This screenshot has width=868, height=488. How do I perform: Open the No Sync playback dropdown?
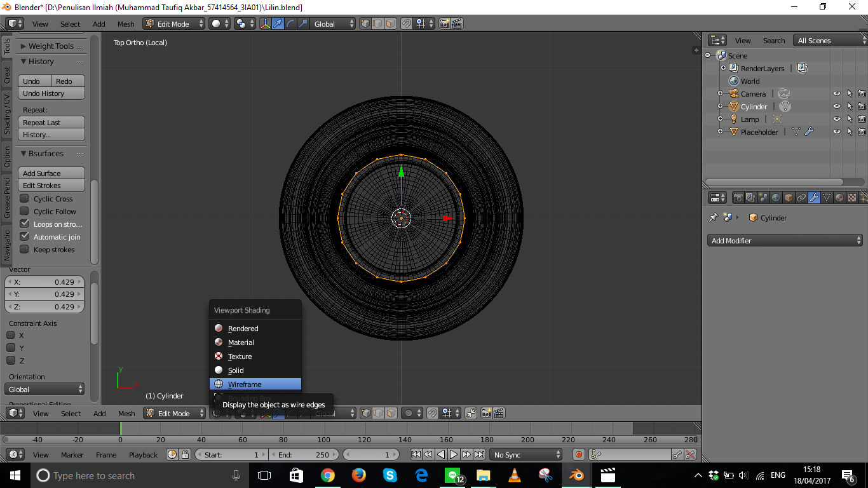[x=526, y=454]
